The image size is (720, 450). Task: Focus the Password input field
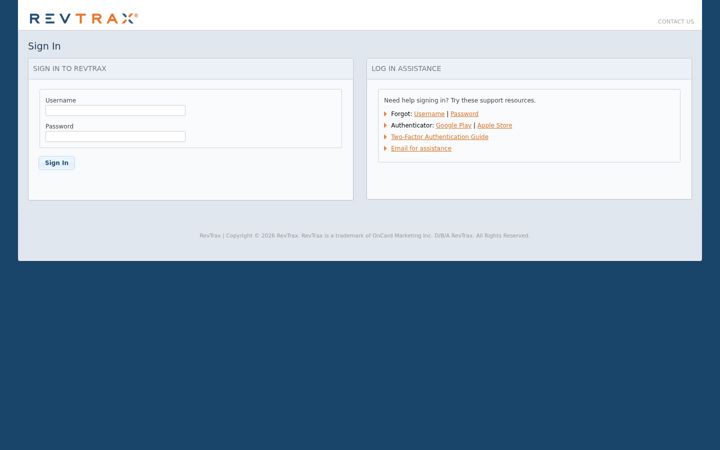(x=115, y=136)
